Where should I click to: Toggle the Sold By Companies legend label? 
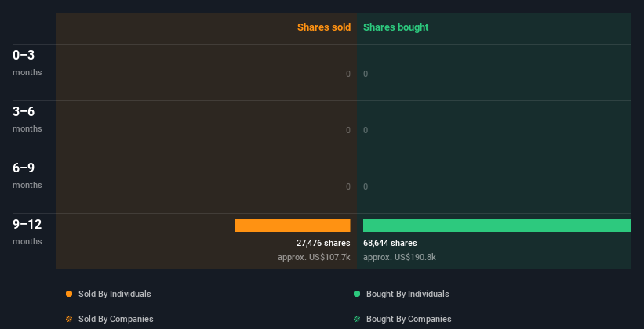pyautogui.click(x=115, y=319)
